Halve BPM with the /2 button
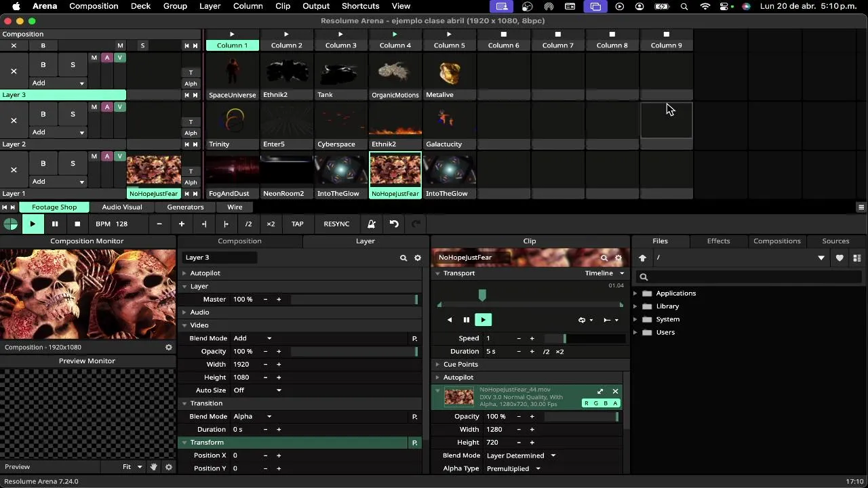The width and height of the screenshot is (868, 488). click(x=248, y=224)
